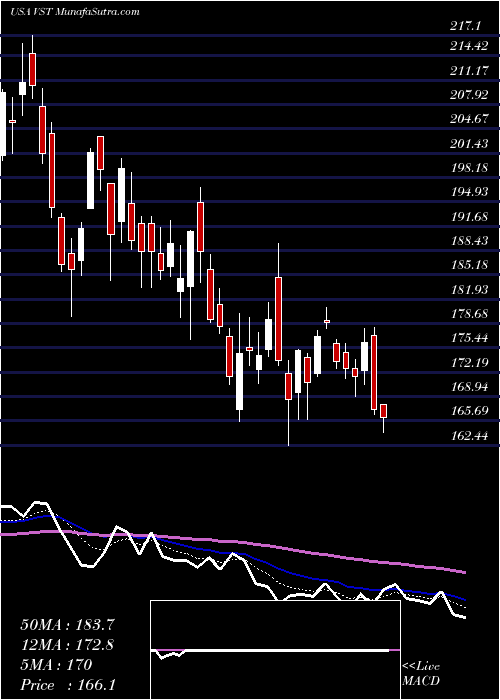The image size is (500, 700).
Task: Click the 198.18 price axis label
Action: pyautogui.click(x=469, y=168)
